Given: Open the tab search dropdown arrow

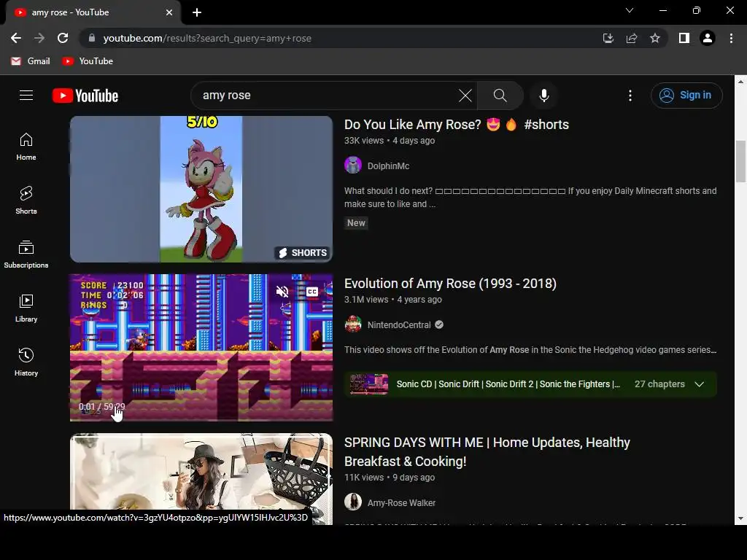Looking at the screenshot, I should pyautogui.click(x=630, y=10).
